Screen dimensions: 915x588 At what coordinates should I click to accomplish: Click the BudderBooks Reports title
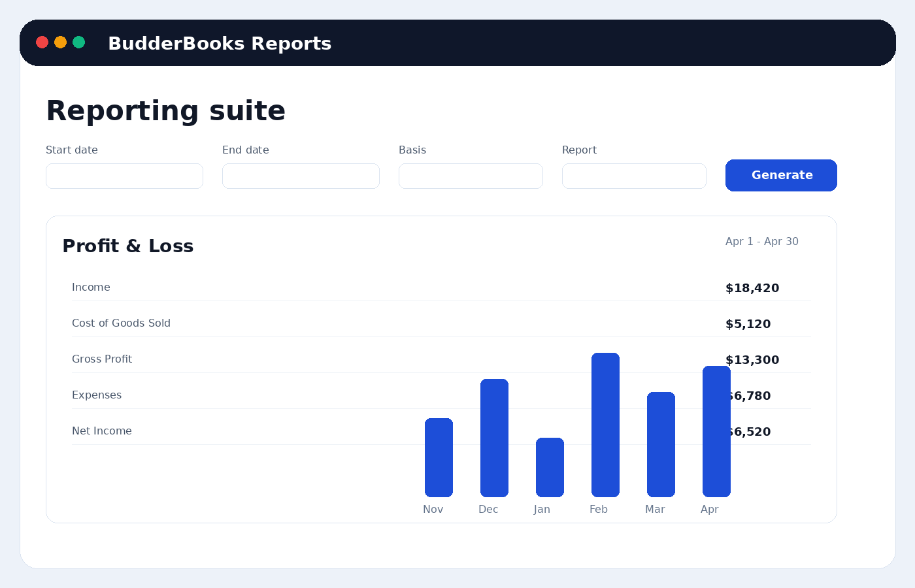[220, 43]
